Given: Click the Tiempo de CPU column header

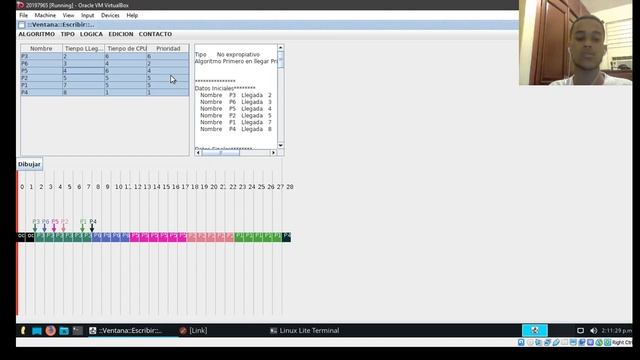Looking at the screenshot, I should pos(126,49).
